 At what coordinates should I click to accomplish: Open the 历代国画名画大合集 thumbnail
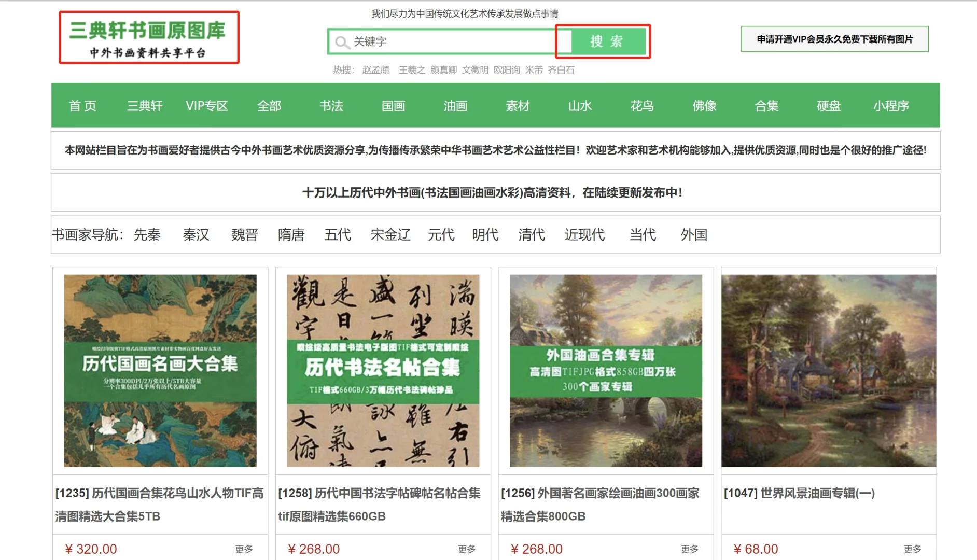click(160, 371)
